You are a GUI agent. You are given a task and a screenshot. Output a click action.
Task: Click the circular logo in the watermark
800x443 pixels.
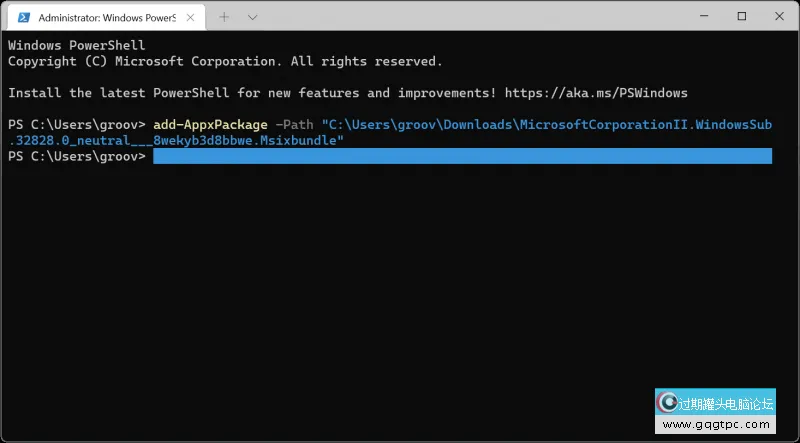click(667, 402)
